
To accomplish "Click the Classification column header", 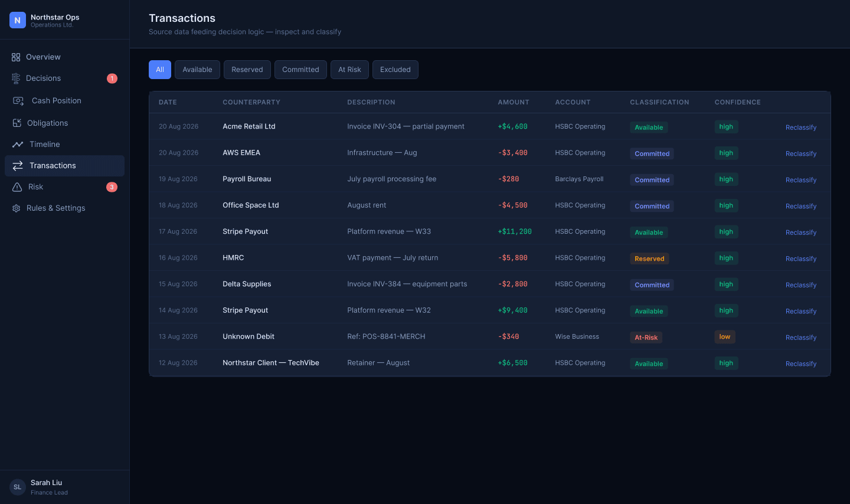I will (x=659, y=102).
